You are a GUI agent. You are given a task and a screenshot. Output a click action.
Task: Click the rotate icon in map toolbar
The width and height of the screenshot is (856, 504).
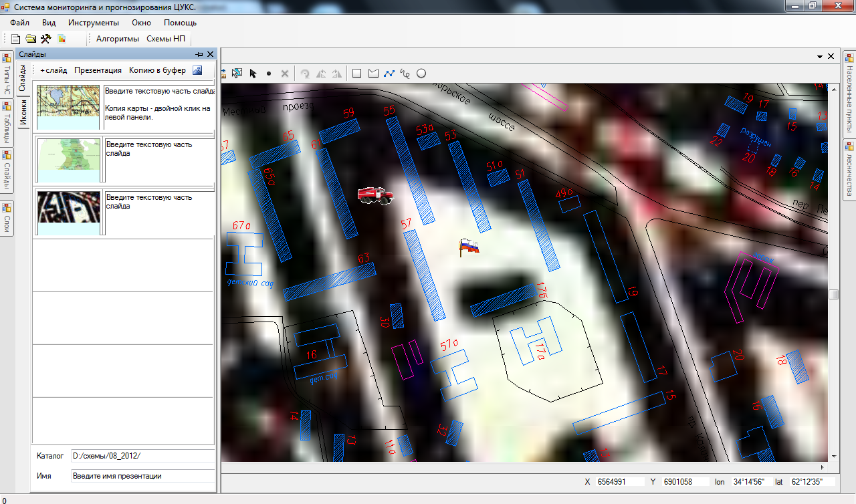pyautogui.click(x=305, y=74)
